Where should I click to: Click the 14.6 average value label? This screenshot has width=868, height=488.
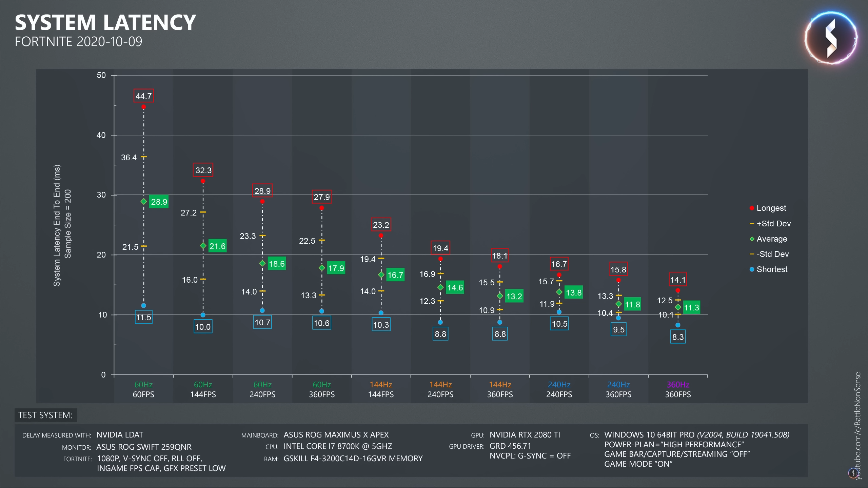(x=455, y=288)
